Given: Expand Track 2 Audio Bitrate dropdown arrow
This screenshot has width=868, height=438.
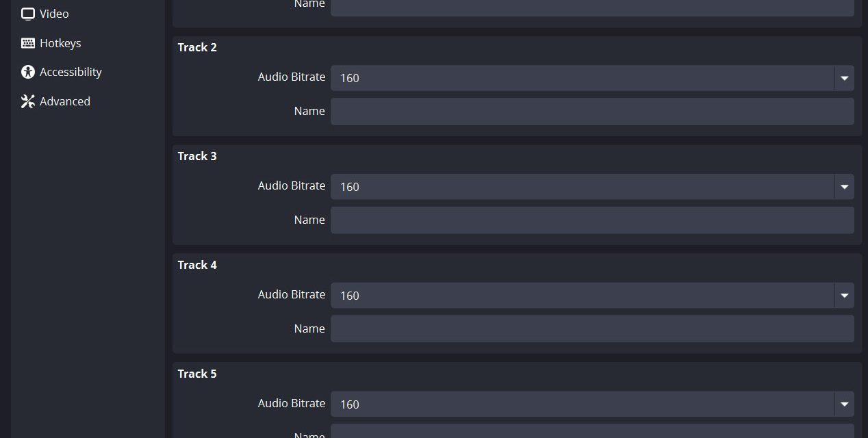Looking at the screenshot, I should coord(844,78).
